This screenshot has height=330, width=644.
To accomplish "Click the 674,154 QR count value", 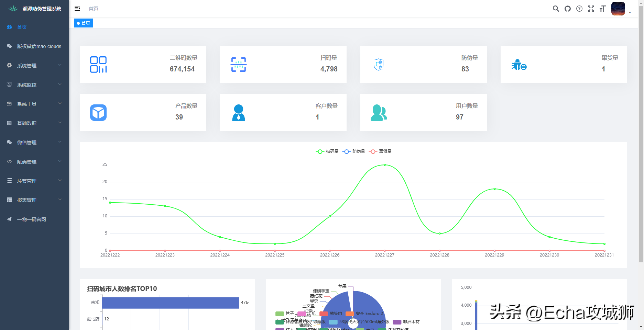I will pyautogui.click(x=182, y=69).
